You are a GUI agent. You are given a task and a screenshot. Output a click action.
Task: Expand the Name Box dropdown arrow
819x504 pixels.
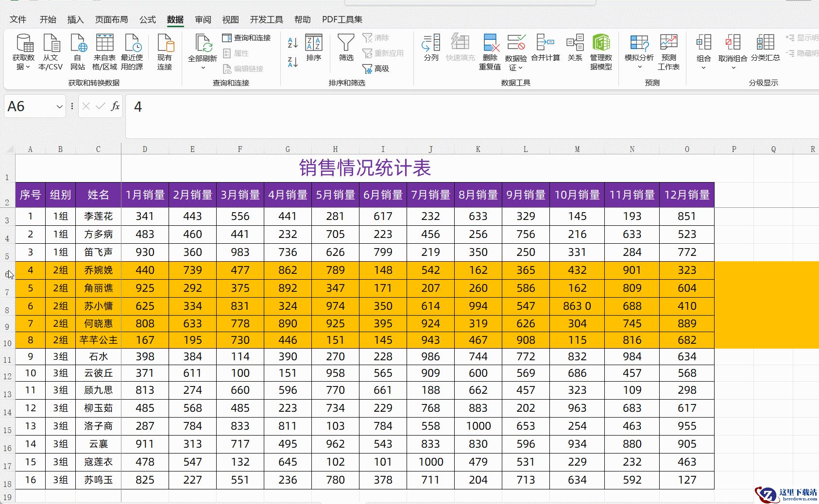coord(59,107)
